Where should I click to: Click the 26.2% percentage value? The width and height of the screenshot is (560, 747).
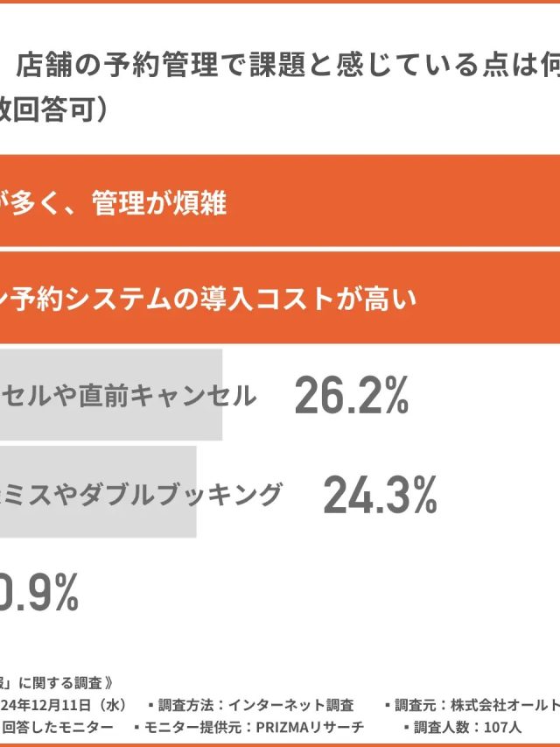tap(352, 397)
